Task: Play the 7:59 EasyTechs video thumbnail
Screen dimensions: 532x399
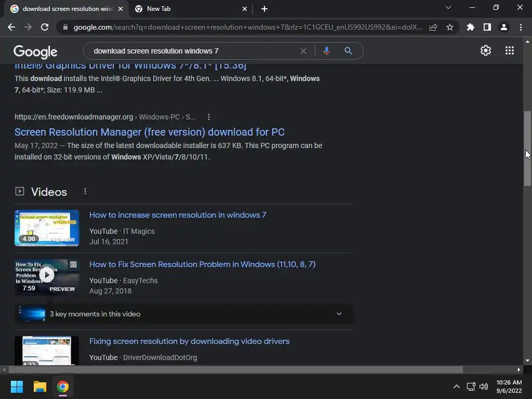Action: (x=47, y=277)
